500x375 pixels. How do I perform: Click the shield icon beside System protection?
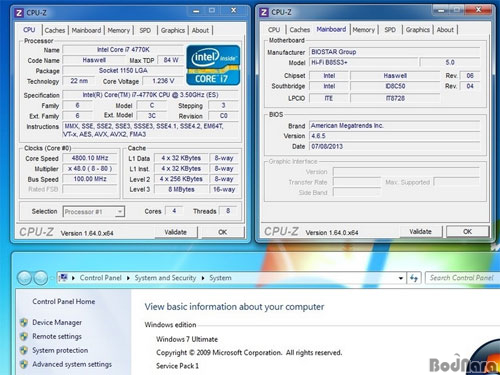pos(24,350)
